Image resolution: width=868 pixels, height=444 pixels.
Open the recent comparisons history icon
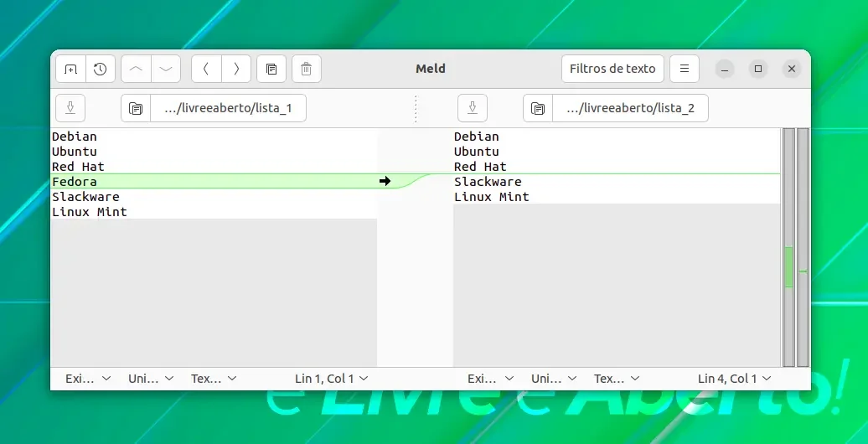point(101,70)
